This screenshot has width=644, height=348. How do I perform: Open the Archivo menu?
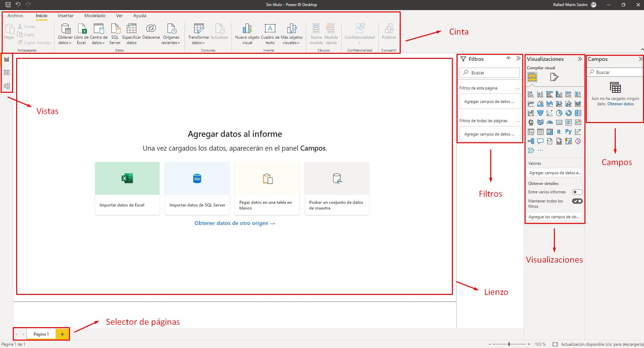[x=15, y=15]
